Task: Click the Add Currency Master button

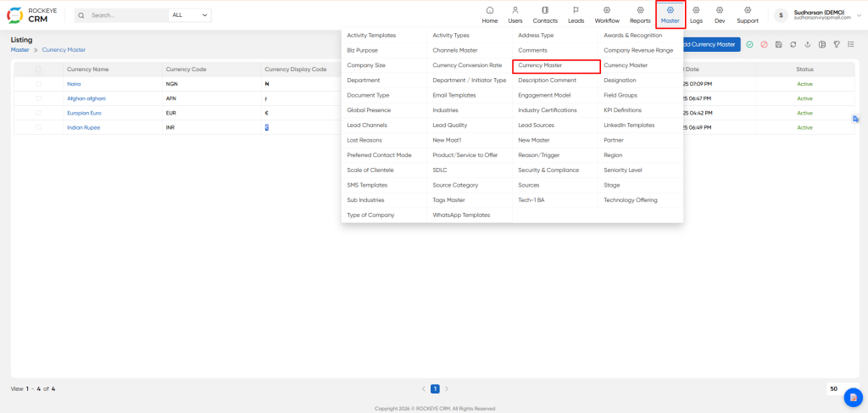Action: tap(712, 44)
